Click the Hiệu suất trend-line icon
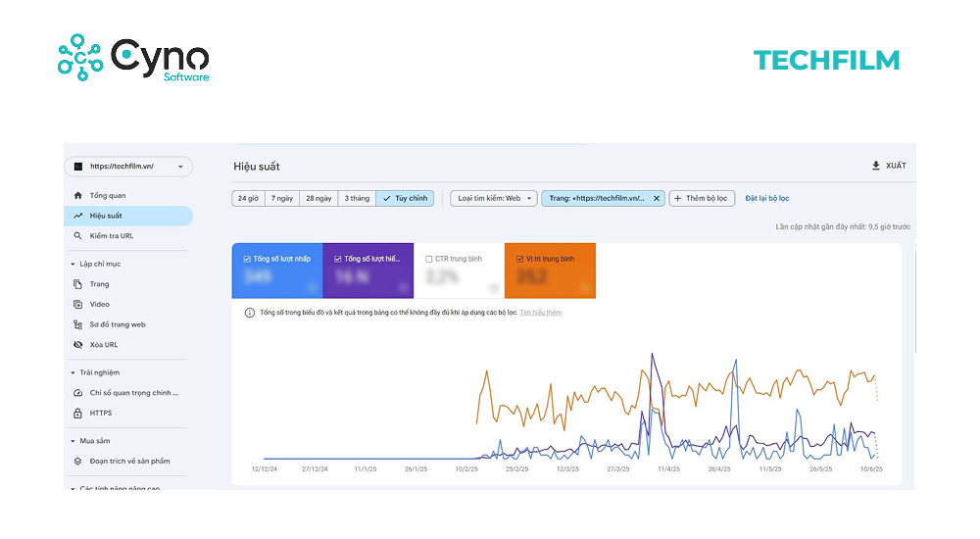980x539 pixels. coord(78,216)
